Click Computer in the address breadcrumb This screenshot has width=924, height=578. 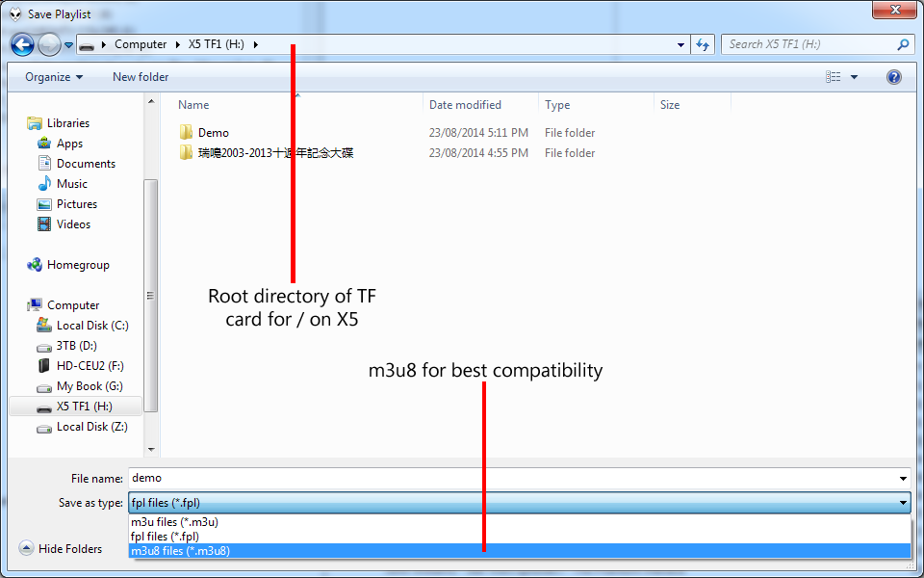tap(141, 44)
